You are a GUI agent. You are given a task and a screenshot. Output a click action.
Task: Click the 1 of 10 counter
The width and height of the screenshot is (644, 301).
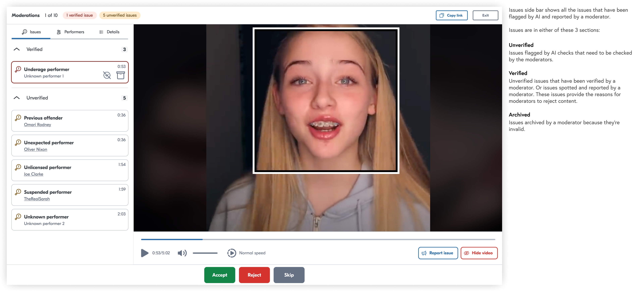pos(51,15)
